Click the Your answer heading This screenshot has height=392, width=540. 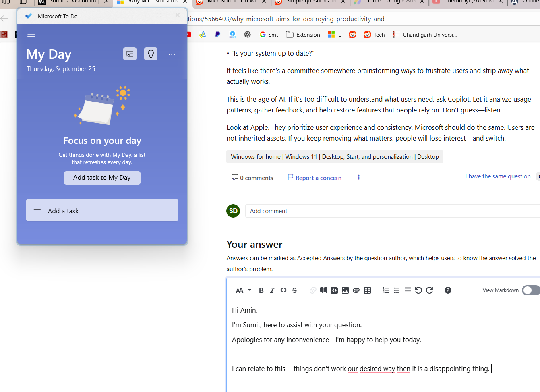(x=254, y=245)
